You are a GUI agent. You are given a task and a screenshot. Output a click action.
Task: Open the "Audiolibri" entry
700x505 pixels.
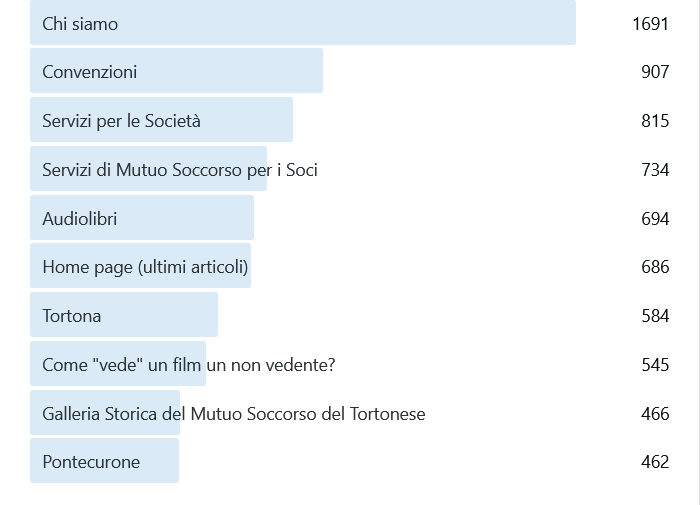tap(80, 218)
